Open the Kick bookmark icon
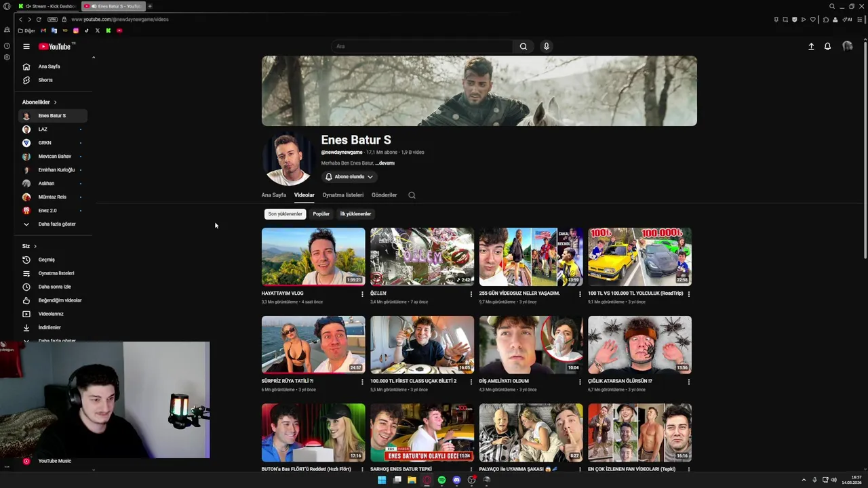 click(x=108, y=30)
